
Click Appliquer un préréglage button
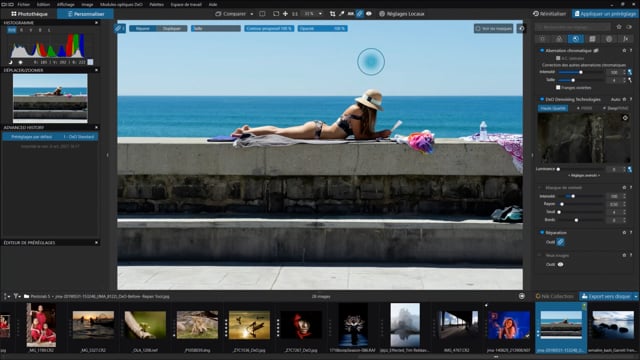click(605, 14)
